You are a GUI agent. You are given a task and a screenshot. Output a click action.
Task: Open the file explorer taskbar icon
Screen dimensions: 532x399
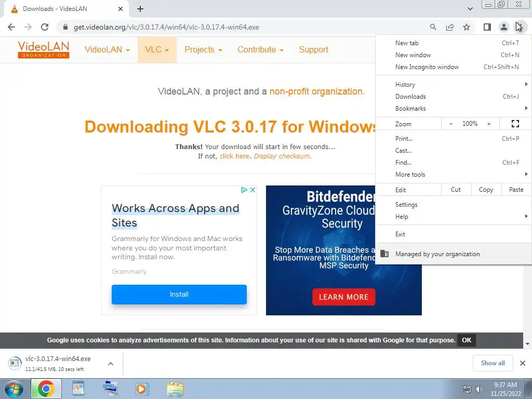click(175, 389)
